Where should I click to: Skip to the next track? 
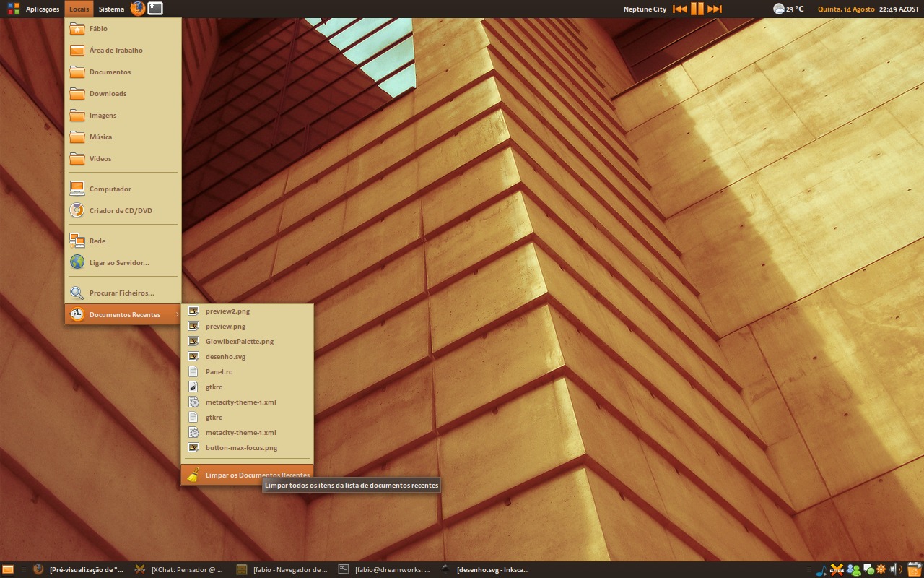click(x=715, y=9)
